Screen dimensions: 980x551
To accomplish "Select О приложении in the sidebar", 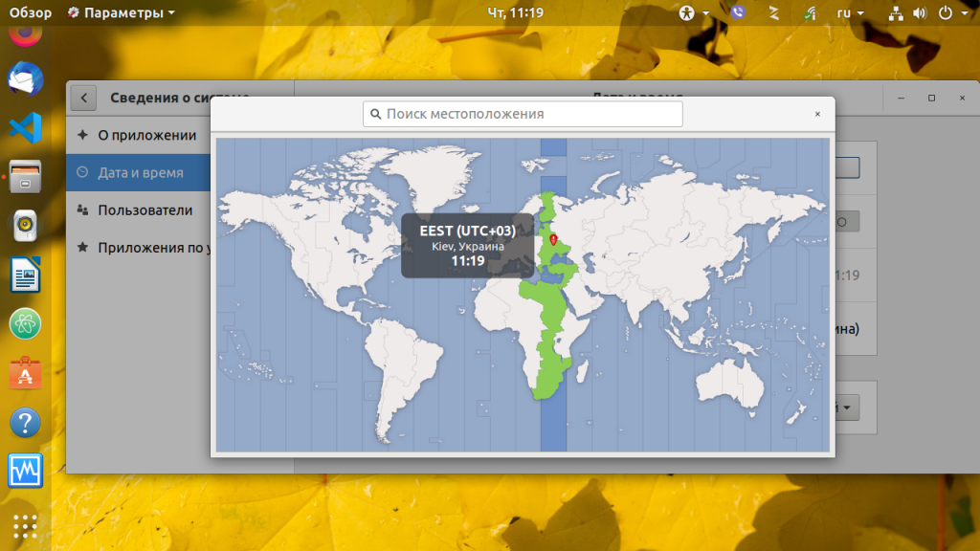I will (146, 135).
